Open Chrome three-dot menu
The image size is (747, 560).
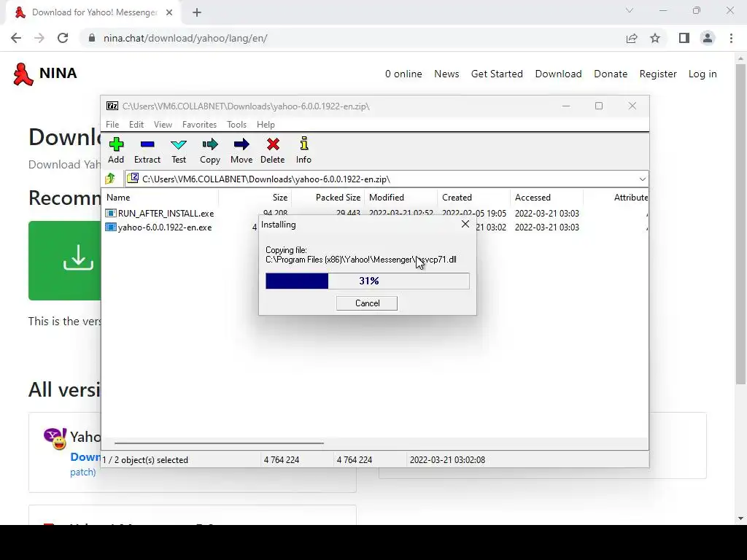pos(731,38)
